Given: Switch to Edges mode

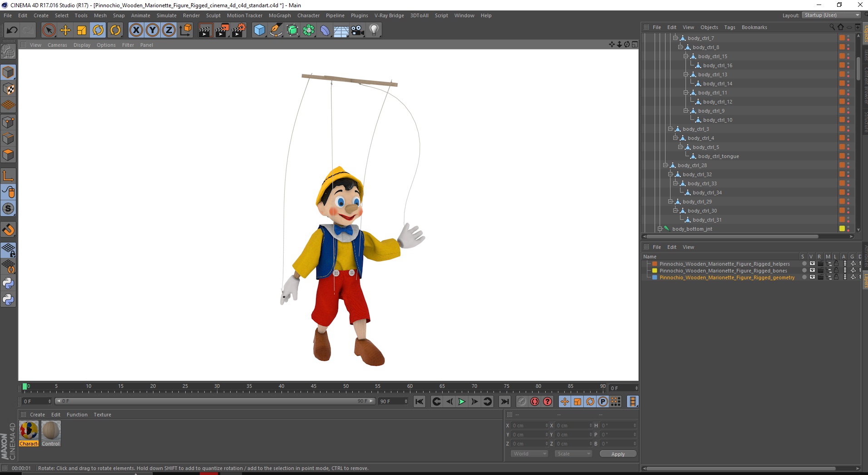Looking at the screenshot, I should pyautogui.click(x=8, y=139).
